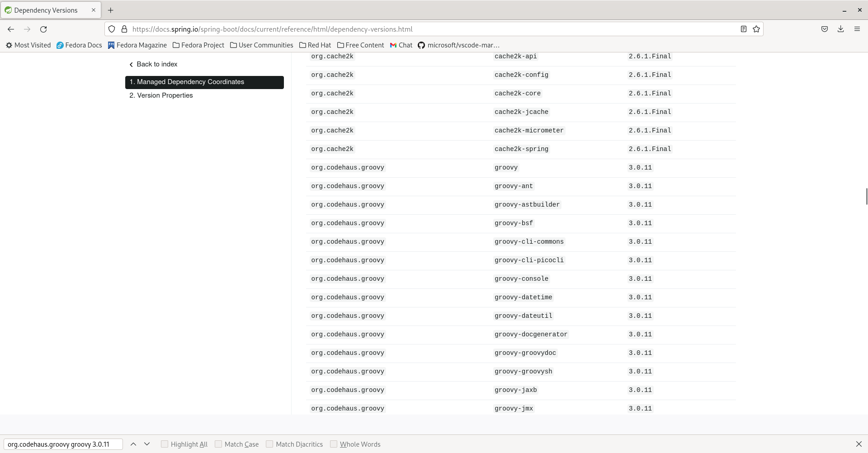
Task: Go Back to index
Action: tap(153, 64)
